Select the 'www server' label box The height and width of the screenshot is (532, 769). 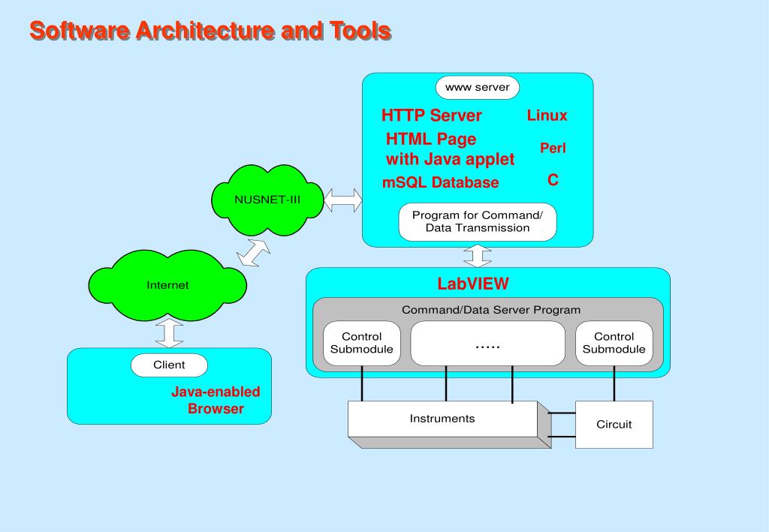tap(477, 88)
